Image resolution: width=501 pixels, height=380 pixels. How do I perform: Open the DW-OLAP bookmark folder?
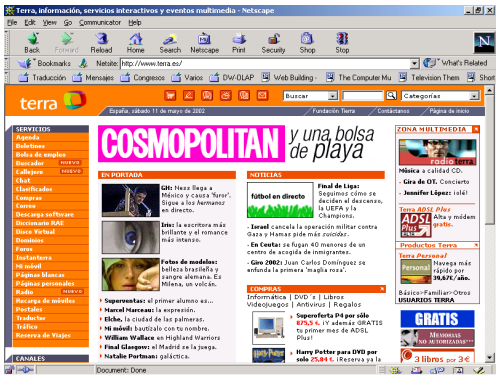232,77
